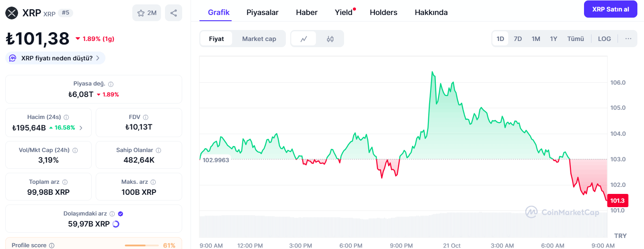Click info icon next to Piyasa değ.

[x=111, y=84]
